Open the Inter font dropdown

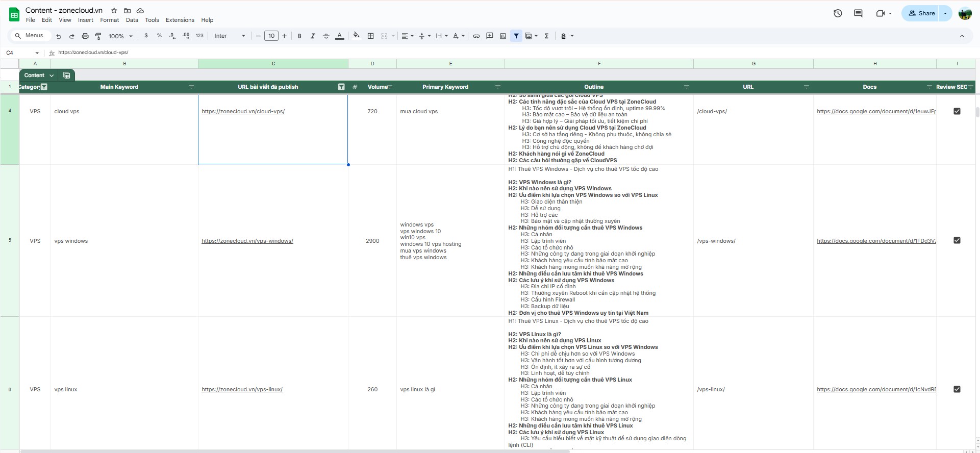coord(230,36)
